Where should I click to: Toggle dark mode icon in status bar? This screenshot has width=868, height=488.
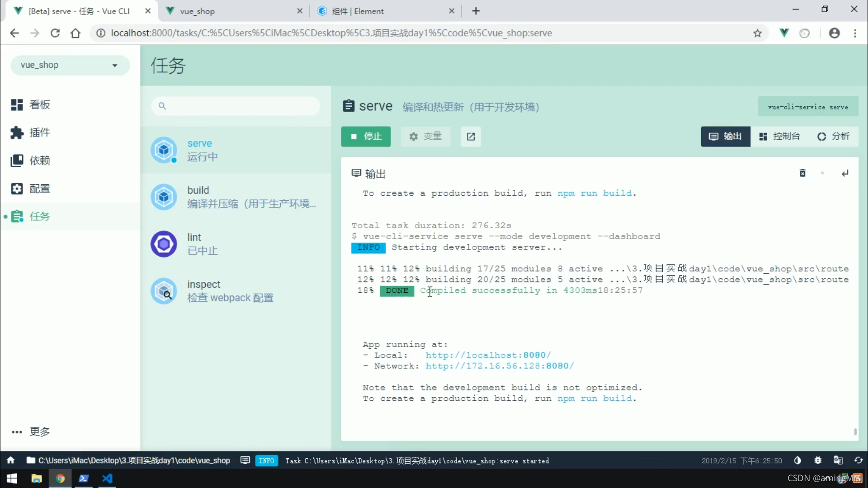[797, 460]
